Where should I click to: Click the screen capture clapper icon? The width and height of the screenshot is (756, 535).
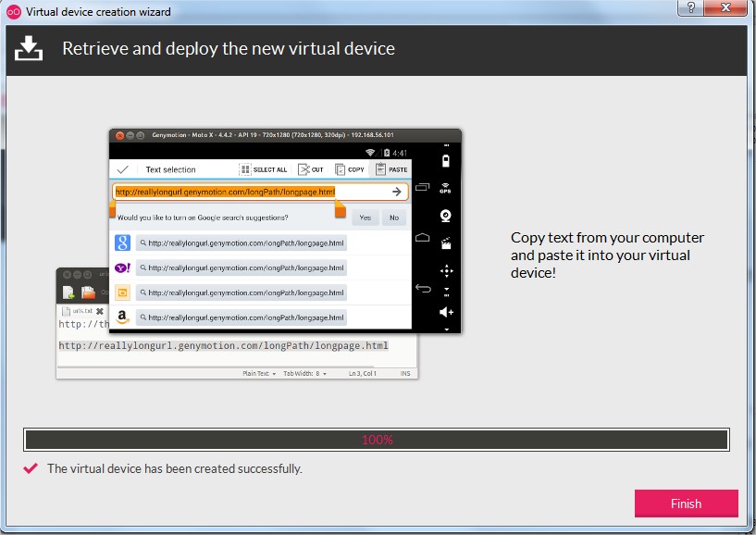click(446, 243)
